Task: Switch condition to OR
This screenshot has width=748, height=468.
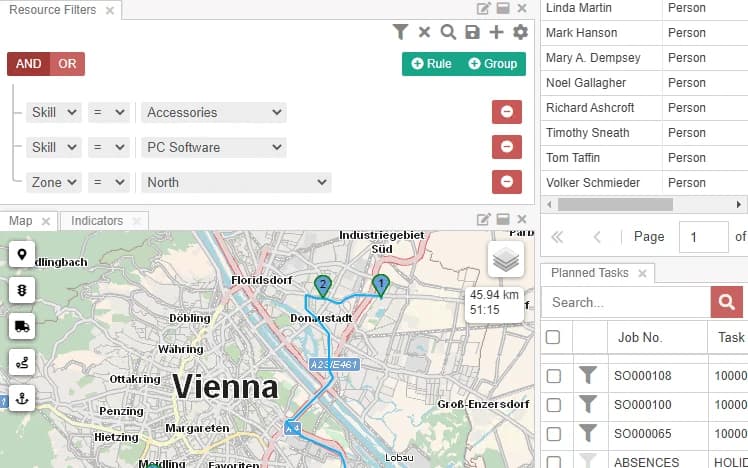Action: coord(67,64)
